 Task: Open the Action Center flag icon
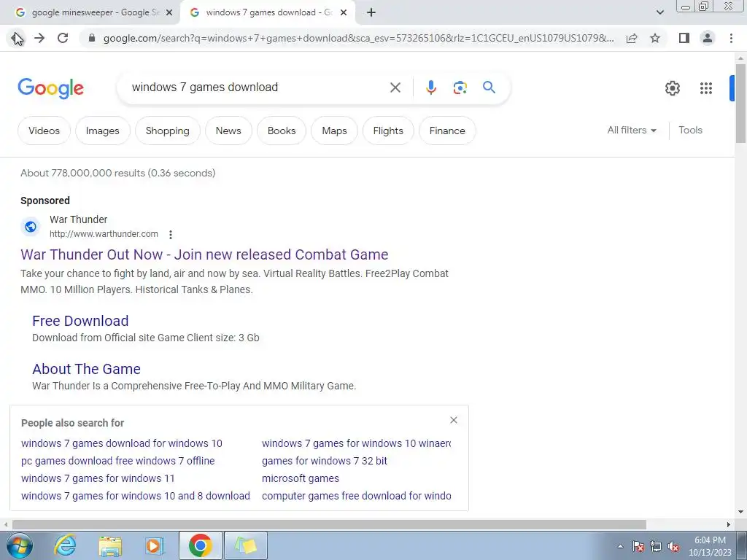pos(638,546)
